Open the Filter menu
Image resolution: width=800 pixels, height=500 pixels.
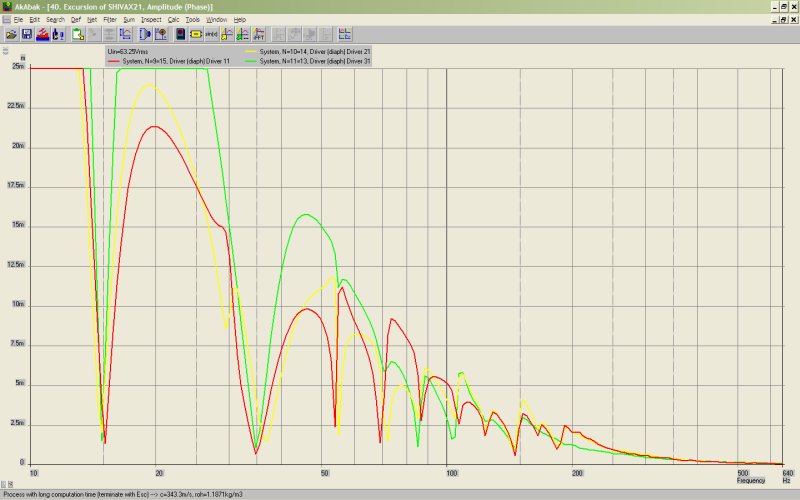109,20
